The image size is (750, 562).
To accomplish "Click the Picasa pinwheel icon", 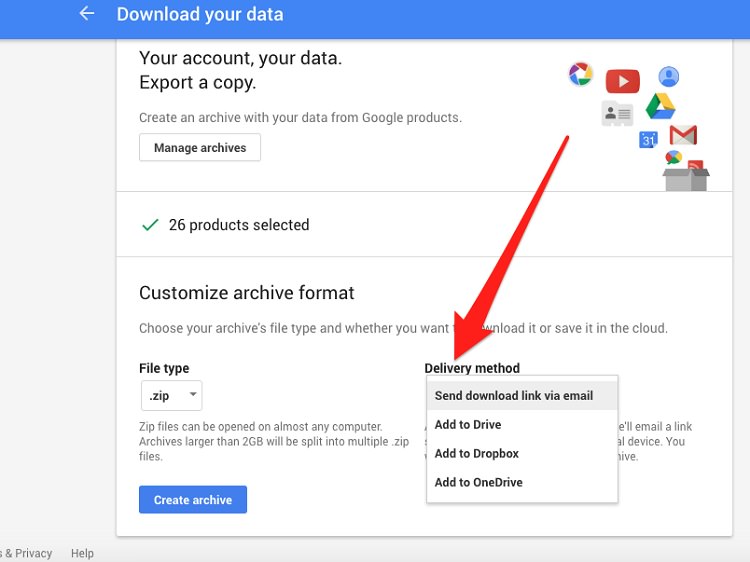I will coord(580,73).
